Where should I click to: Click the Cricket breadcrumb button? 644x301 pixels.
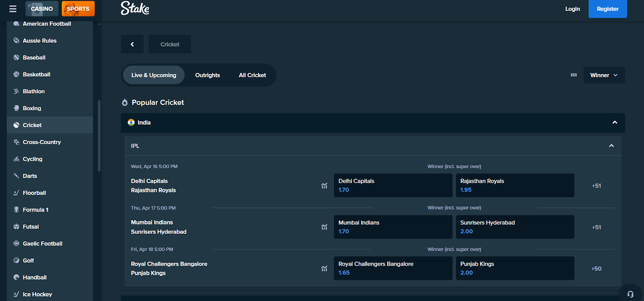coord(170,44)
